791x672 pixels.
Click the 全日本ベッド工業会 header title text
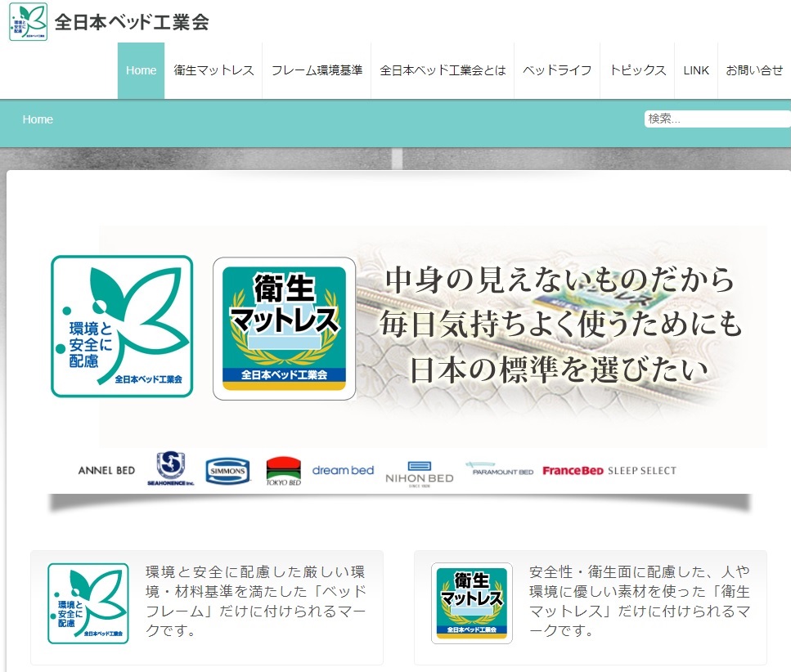coord(132,22)
